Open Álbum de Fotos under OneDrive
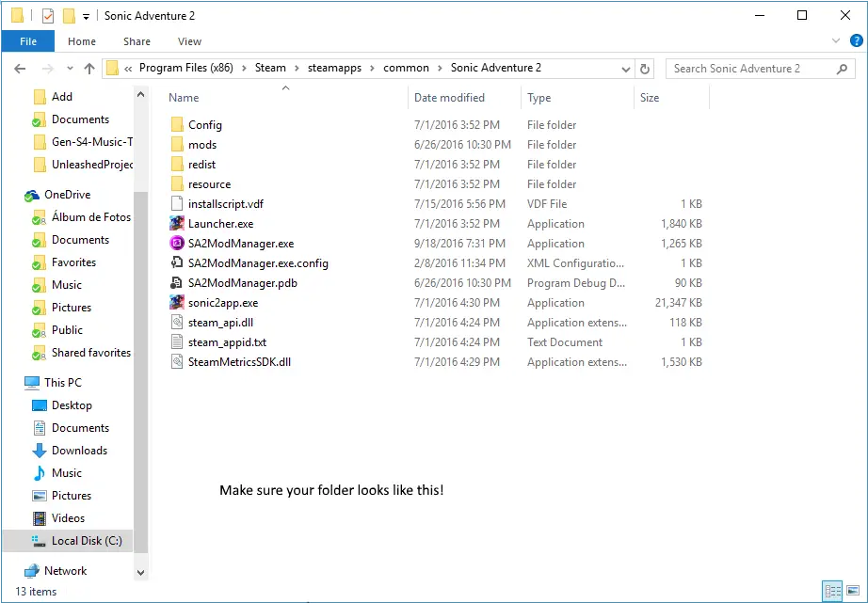This screenshot has height=603, width=868. coord(90,217)
